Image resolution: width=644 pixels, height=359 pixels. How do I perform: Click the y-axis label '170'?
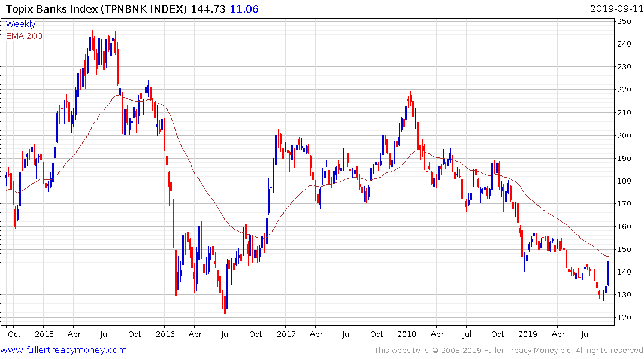(624, 203)
